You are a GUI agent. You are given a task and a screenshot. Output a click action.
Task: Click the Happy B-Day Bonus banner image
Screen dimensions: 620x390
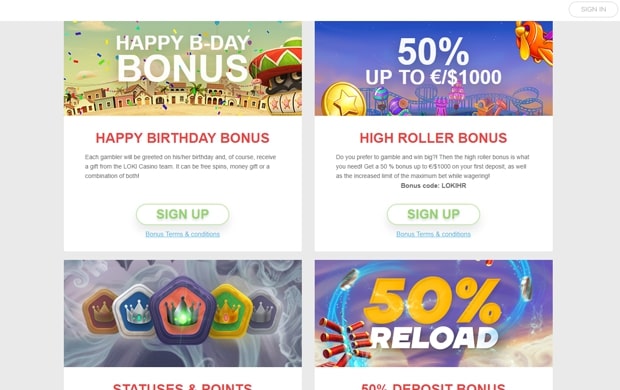183,68
